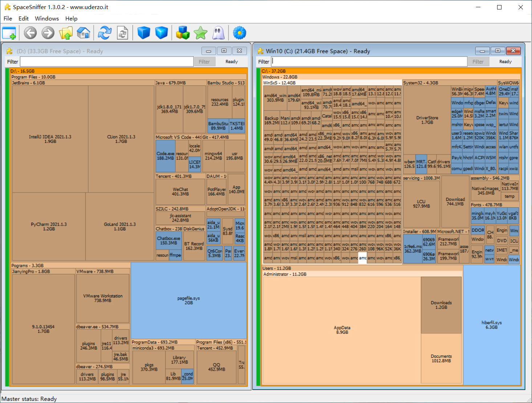This screenshot has height=403, width=532.
Task: Click the Filter button in the C: drive window
Action: [478, 62]
